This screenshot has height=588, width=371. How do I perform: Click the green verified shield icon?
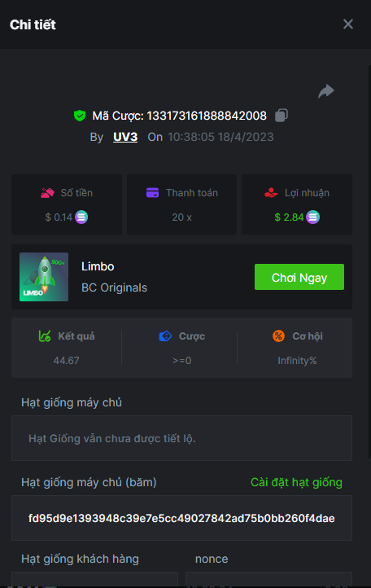[80, 116]
